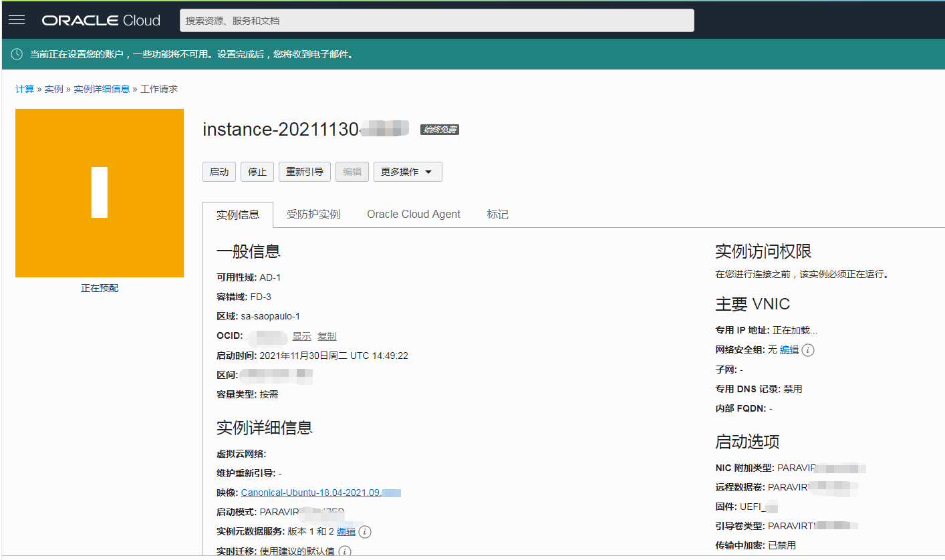Click the 使用建议的默认值 text
The image size is (945, 560).
tap(297, 551)
